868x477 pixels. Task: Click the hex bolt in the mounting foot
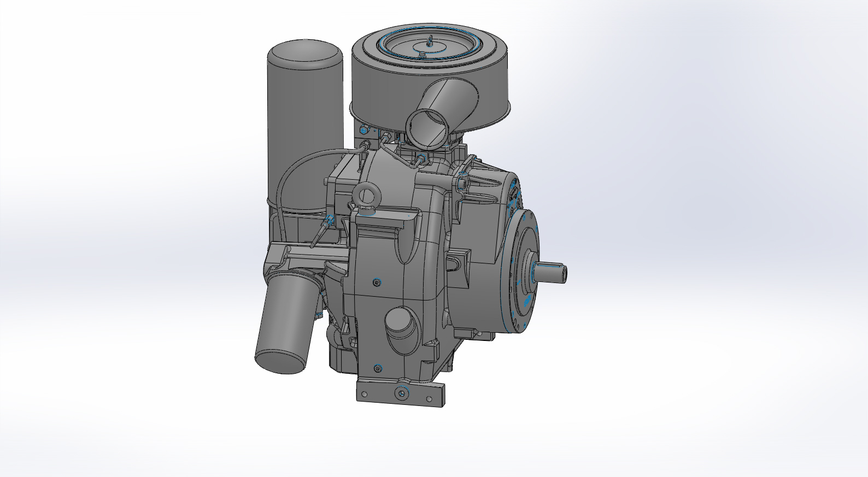pyautogui.click(x=403, y=393)
